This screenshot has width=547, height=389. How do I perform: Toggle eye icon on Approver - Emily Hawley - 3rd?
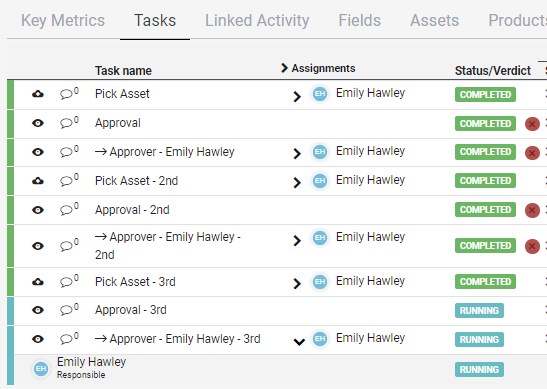click(38, 339)
